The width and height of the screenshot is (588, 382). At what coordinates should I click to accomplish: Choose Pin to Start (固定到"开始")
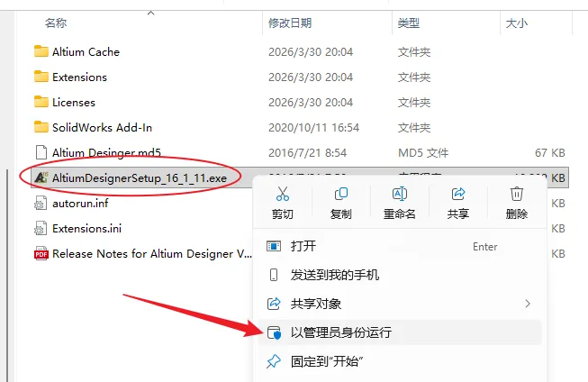coord(400,362)
